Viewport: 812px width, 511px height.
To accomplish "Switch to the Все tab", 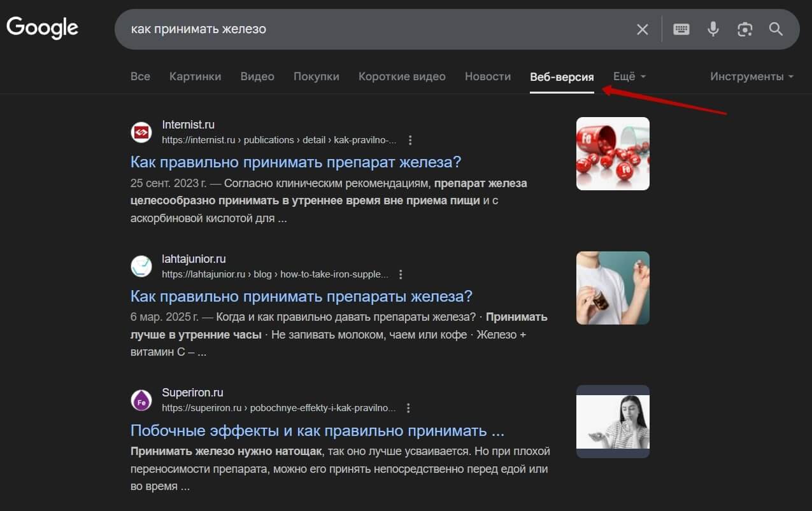I will pos(140,76).
